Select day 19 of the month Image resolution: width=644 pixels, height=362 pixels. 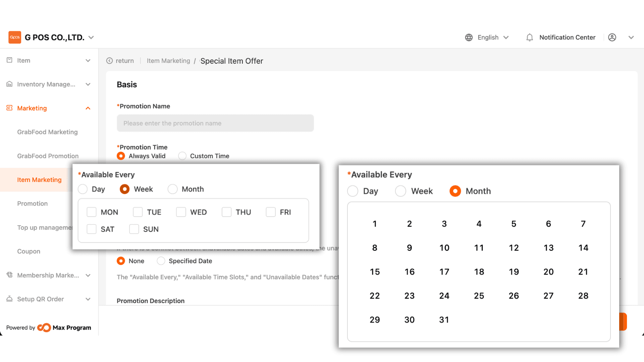(x=514, y=271)
